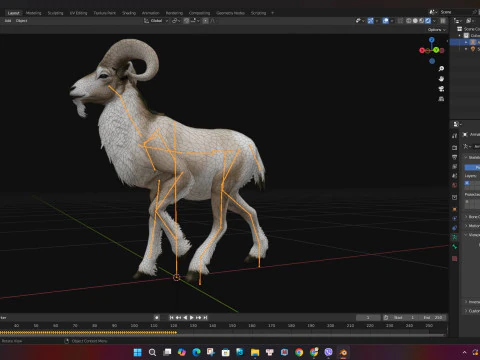Switch to the Sculpting workspace tab
Viewport: 480px width, 360px height.
[55, 13]
